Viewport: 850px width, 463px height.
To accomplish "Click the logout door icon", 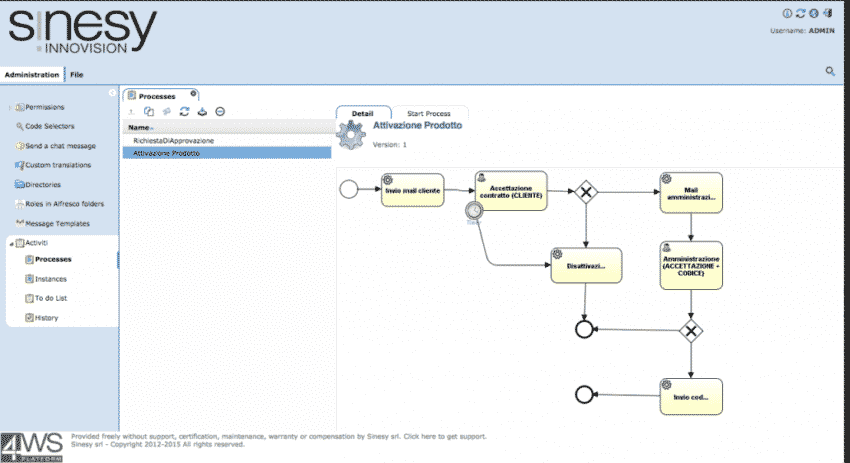I will 827,14.
